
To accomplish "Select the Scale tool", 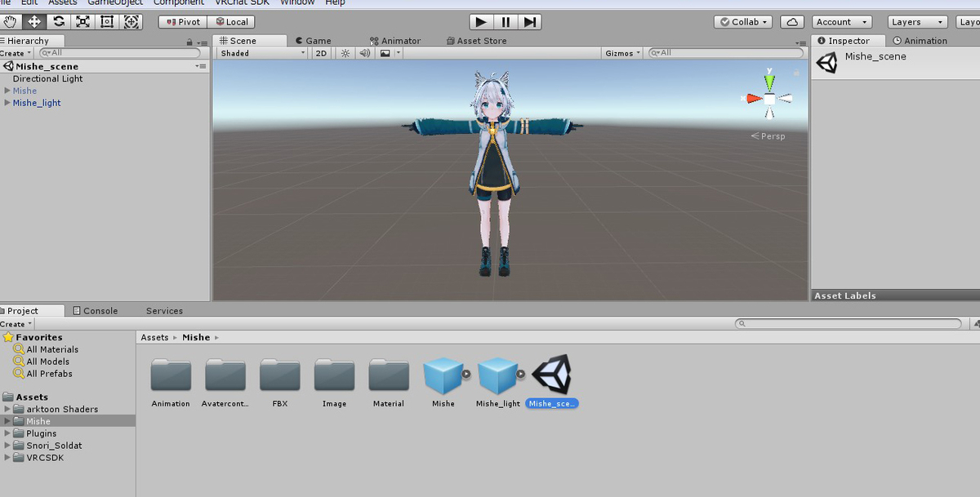I will (x=82, y=21).
